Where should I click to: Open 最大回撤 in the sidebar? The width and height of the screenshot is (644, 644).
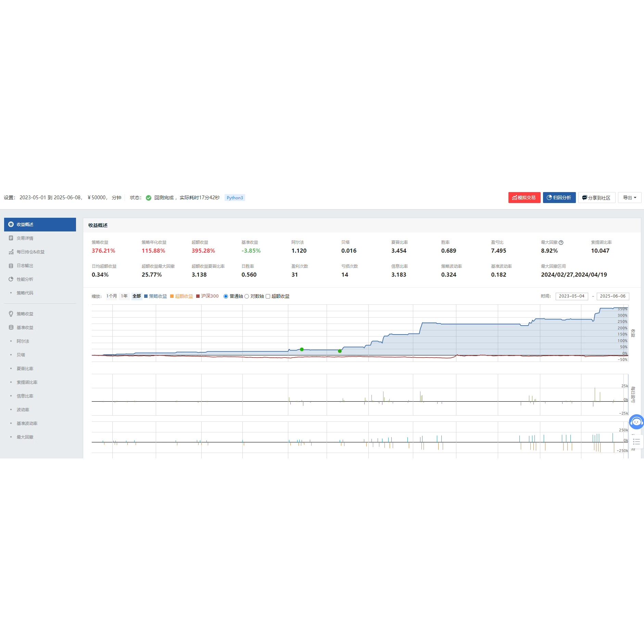[x=25, y=437]
